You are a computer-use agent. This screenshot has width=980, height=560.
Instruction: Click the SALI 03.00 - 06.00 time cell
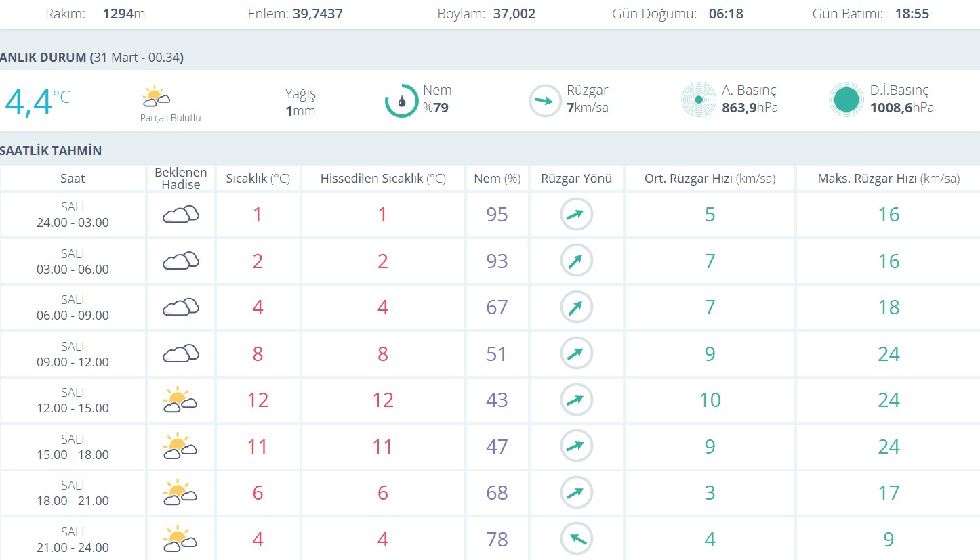[73, 261]
